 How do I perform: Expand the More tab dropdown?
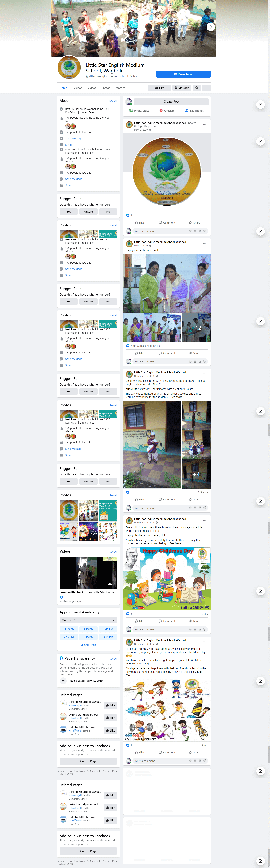120,88
